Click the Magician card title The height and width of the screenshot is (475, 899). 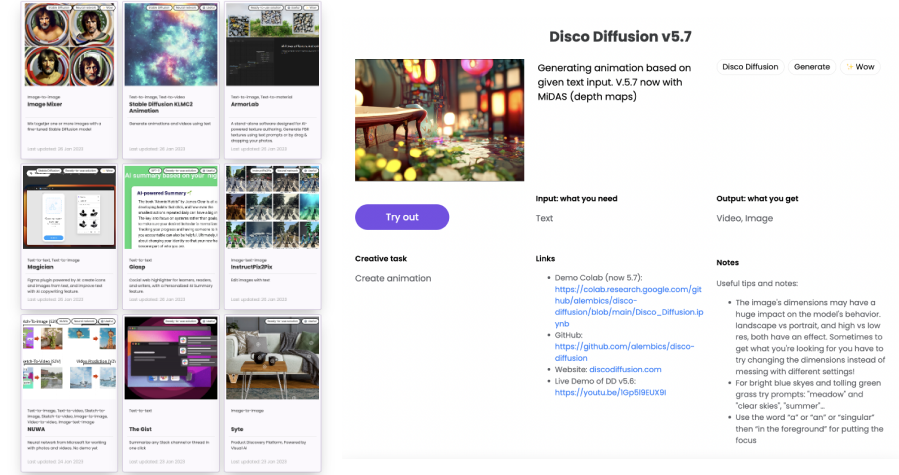coord(40,267)
